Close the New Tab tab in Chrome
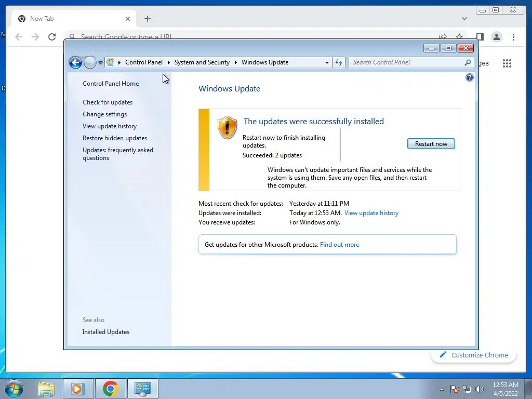The width and height of the screenshot is (532, 399). (x=128, y=19)
